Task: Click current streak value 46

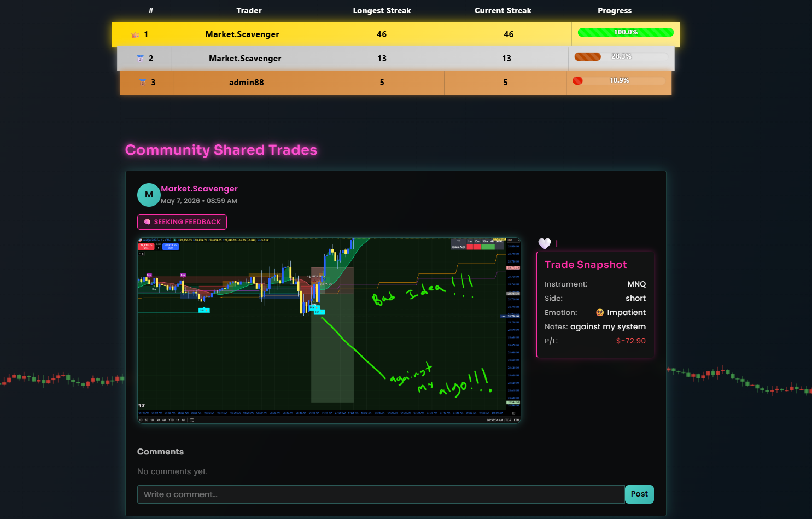Action: [509, 34]
